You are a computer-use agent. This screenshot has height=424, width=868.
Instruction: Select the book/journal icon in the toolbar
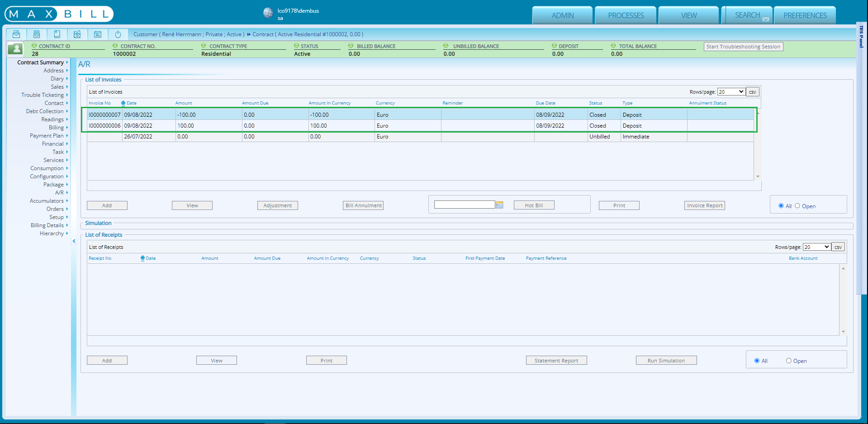pyautogui.click(x=57, y=34)
